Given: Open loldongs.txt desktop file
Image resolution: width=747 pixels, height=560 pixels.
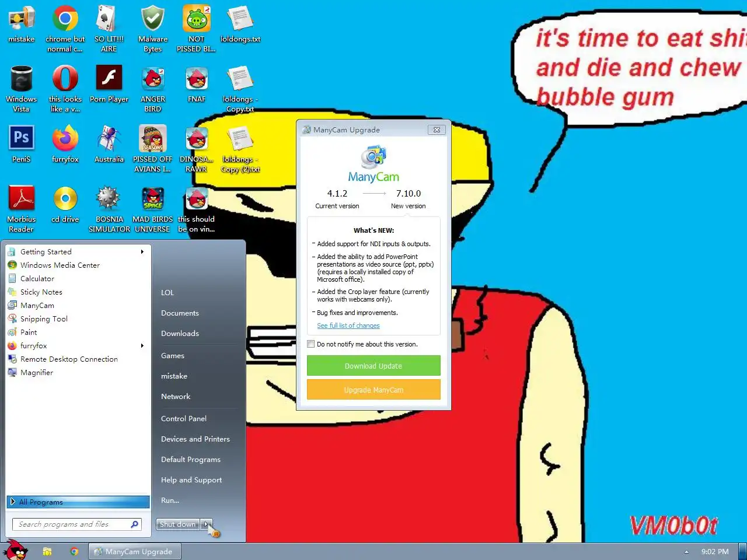Looking at the screenshot, I should pyautogui.click(x=240, y=24).
